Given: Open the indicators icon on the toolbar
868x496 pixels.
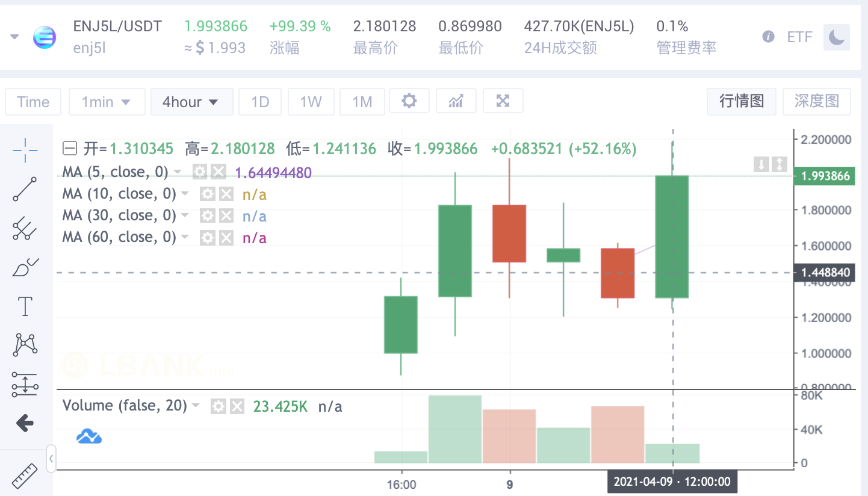Looking at the screenshot, I should pyautogui.click(x=456, y=101).
